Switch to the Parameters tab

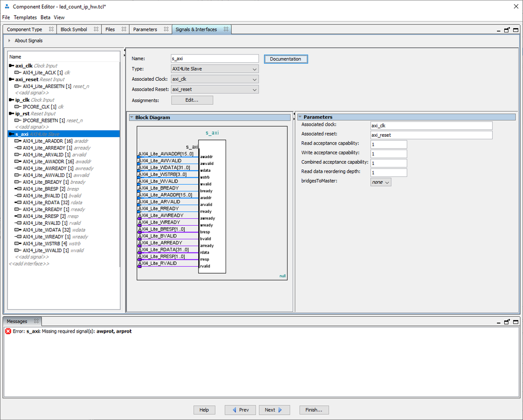click(x=145, y=30)
